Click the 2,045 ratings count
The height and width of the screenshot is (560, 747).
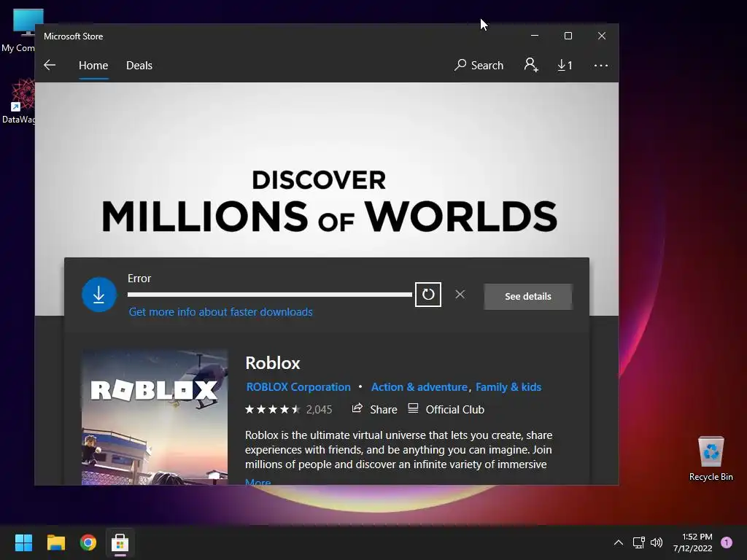coord(320,410)
